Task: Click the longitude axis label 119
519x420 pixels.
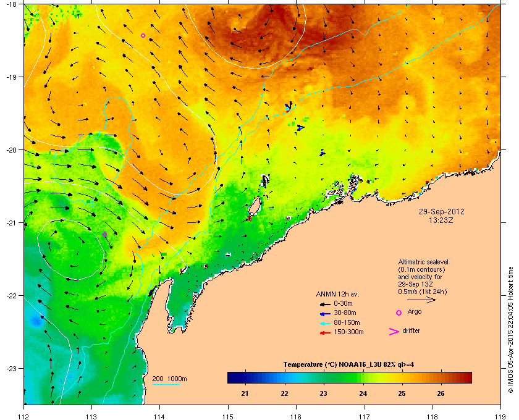Action: pos(500,416)
